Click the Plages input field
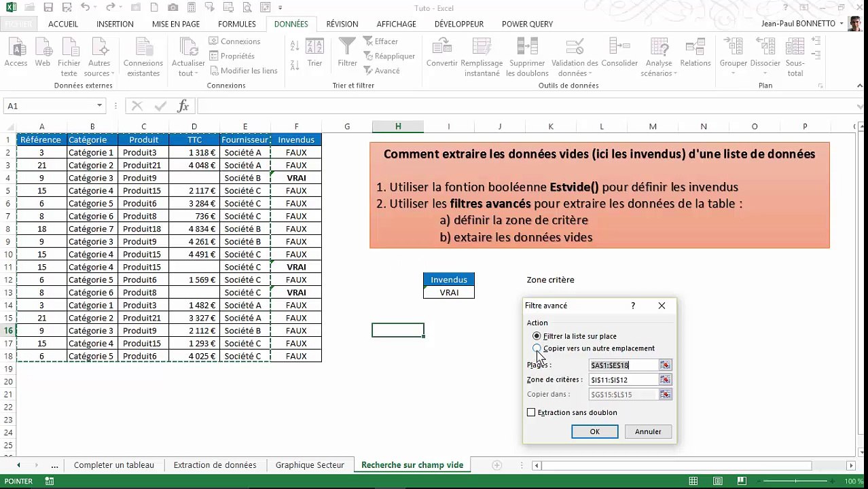Screen dimensions: 868x489 tap(623, 365)
